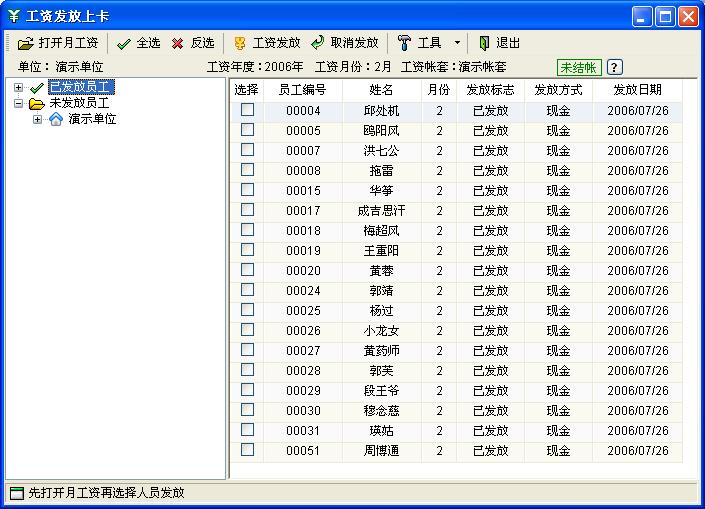Click the question mark help icon
The height and width of the screenshot is (509, 705).
click(x=614, y=67)
